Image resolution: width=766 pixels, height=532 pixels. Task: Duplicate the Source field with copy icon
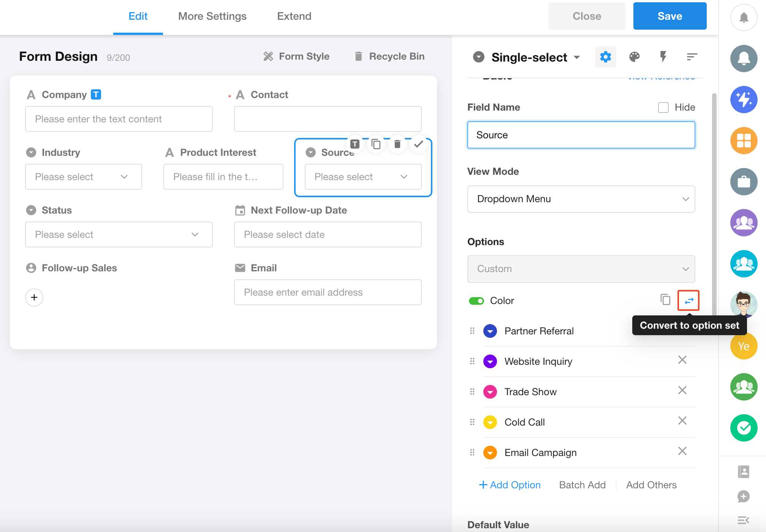(x=376, y=144)
